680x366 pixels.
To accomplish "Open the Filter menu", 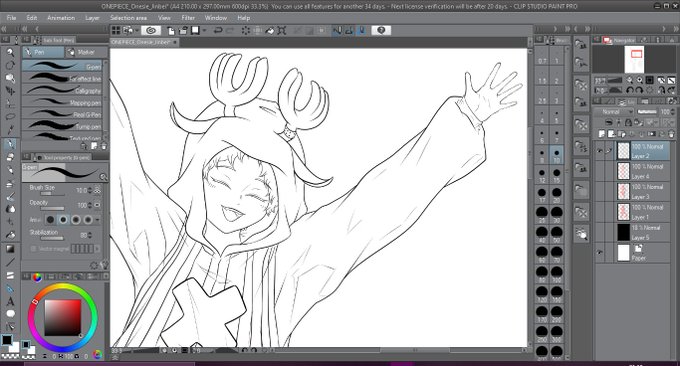I will [x=188, y=18].
